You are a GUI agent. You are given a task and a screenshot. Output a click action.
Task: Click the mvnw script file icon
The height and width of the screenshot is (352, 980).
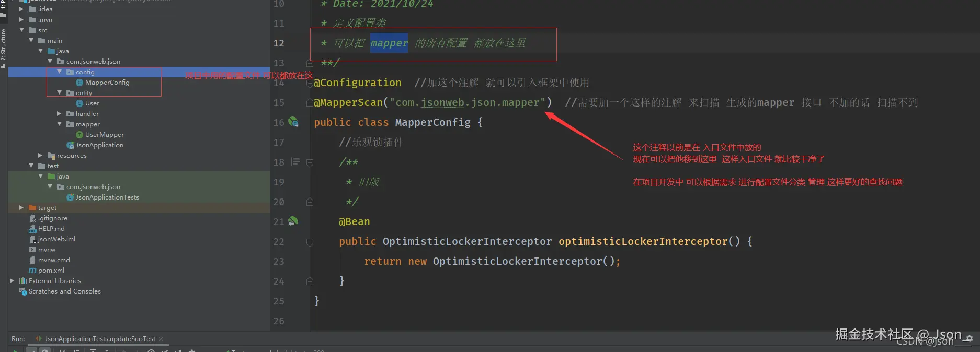point(32,250)
